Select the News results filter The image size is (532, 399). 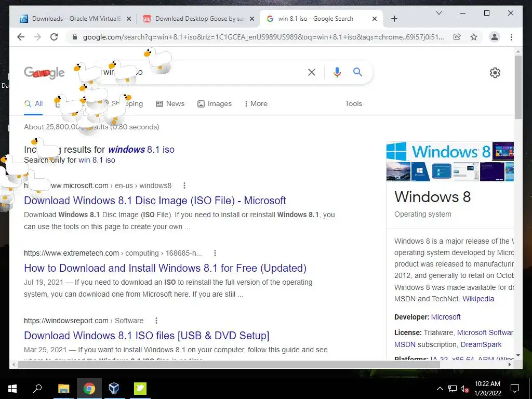(x=170, y=104)
